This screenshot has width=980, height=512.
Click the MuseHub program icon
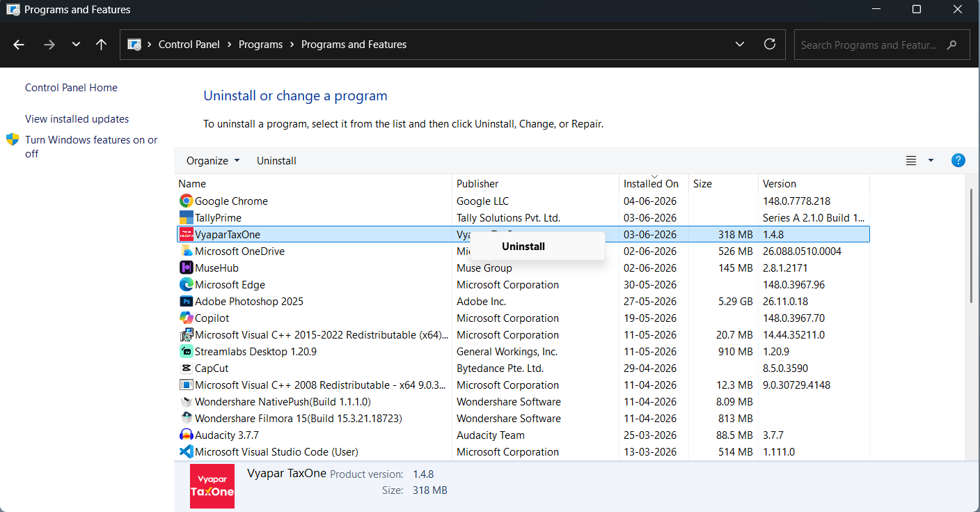186,268
